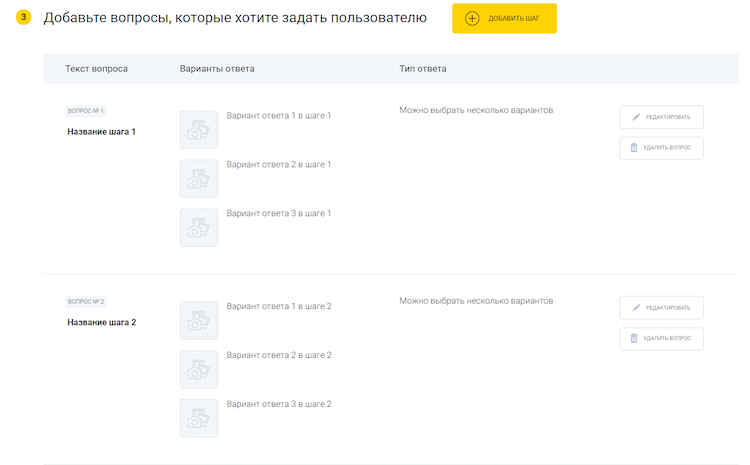Click the trash icon for question 2
750x465 pixels.
click(x=634, y=339)
